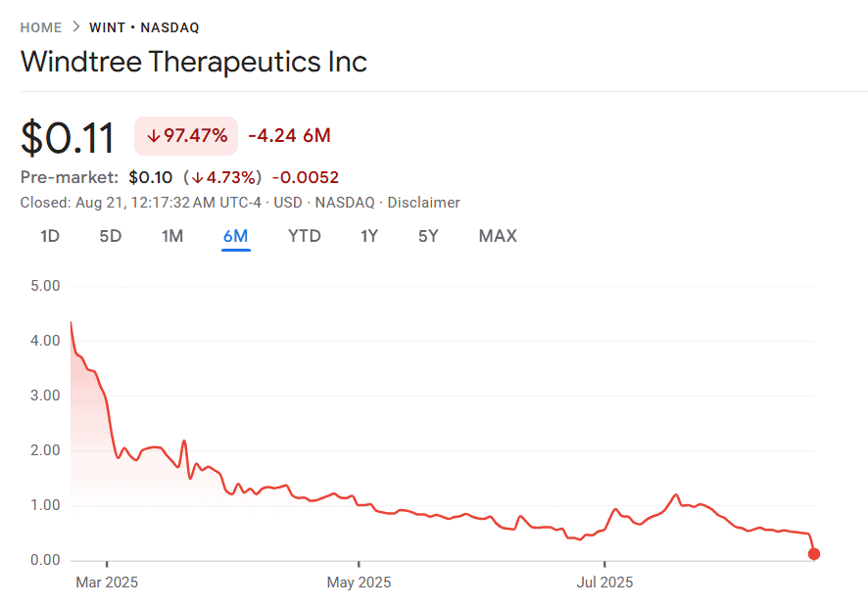The image size is (868, 606).
Task: Click the Windtree Therapeutics Inc title
Action: click(x=194, y=62)
